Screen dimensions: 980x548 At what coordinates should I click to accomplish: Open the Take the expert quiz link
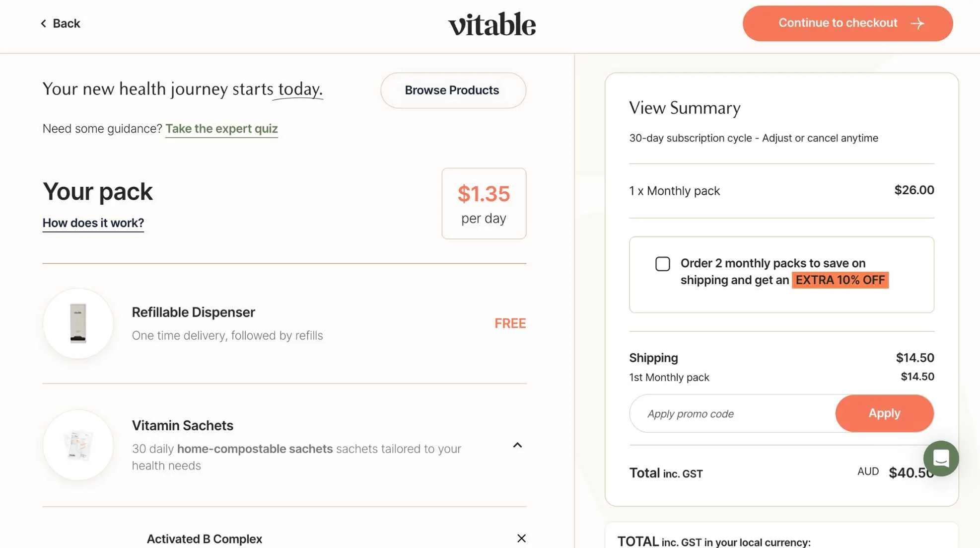coord(221,129)
